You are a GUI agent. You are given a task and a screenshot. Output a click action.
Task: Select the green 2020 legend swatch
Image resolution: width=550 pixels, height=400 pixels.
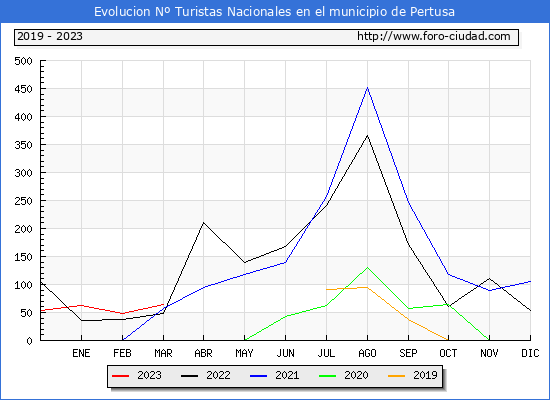point(328,376)
